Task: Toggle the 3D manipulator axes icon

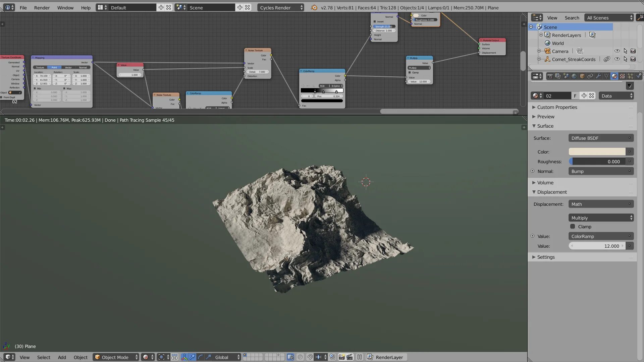Action: [x=184, y=357]
